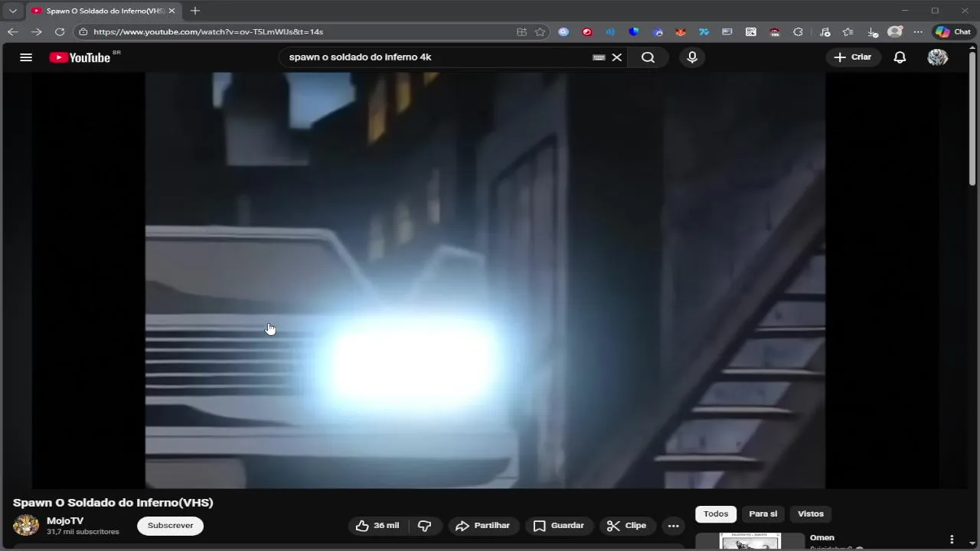Open the fox extension icon
Image resolution: width=980 pixels, height=551 pixels.
[x=681, y=32]
